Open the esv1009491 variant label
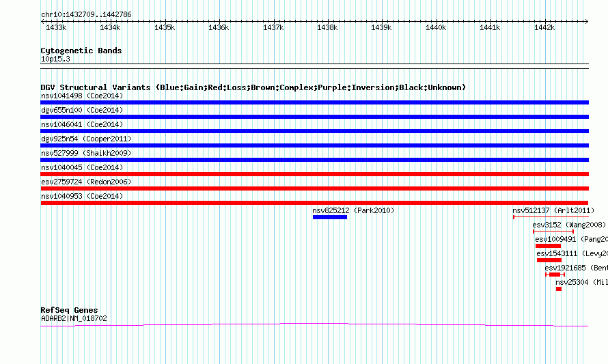Image resolution: width=608 pixels, height=364 pixels. coord(572,239)
